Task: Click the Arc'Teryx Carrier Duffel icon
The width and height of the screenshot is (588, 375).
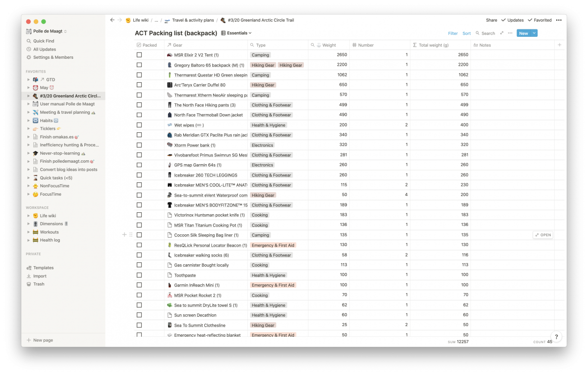Action: point(170,85)
